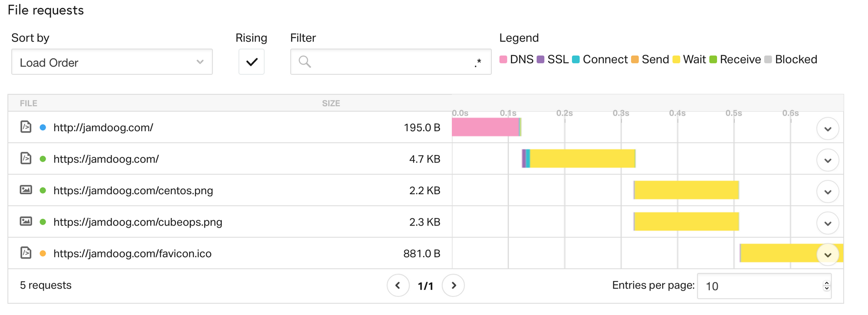Open the cubeops.png request link
Viewport: 868px width, 315px height.
pyautogui.click(x=138, y=222)
